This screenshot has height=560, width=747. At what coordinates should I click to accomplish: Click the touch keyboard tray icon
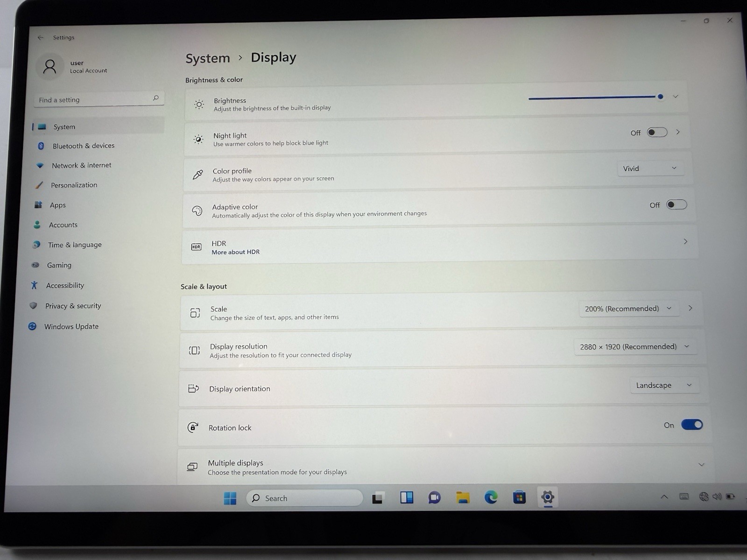(684, 497)
